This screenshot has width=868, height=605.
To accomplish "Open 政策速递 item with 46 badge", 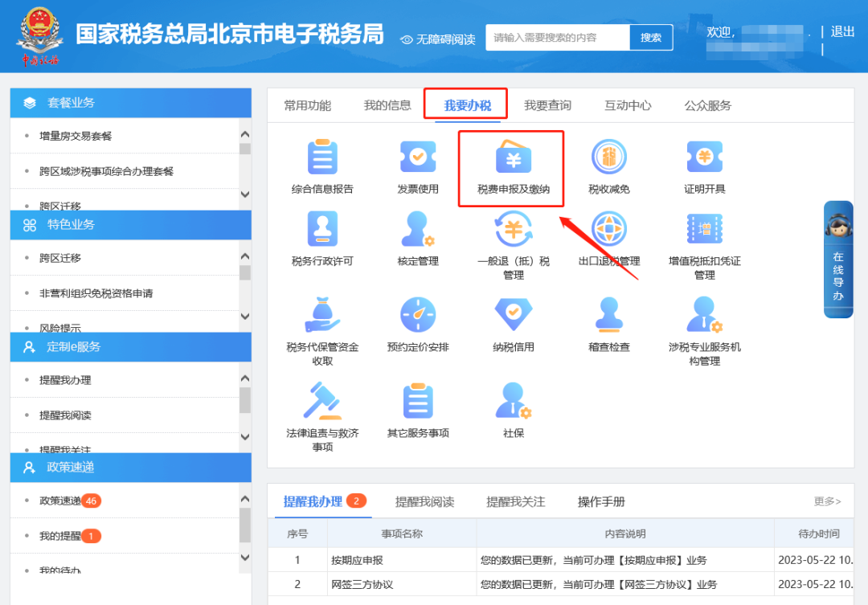I will (x=70, y=501).
